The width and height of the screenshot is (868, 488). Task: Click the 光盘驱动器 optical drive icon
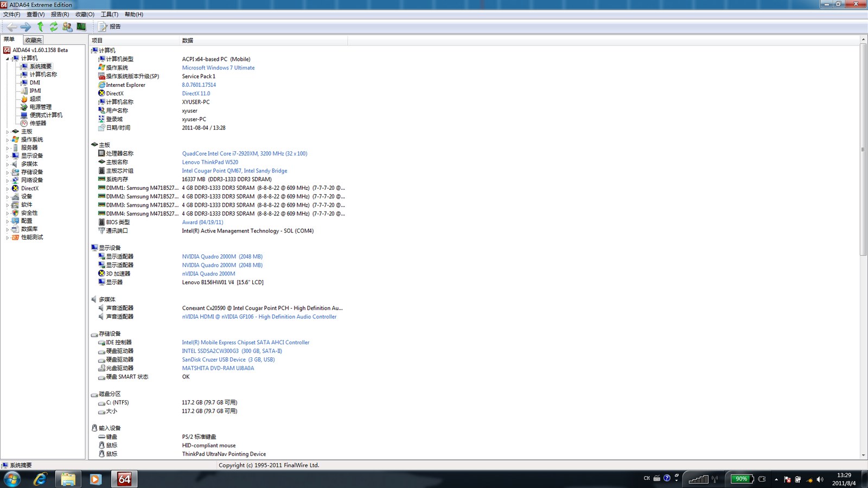pos(101,368)
